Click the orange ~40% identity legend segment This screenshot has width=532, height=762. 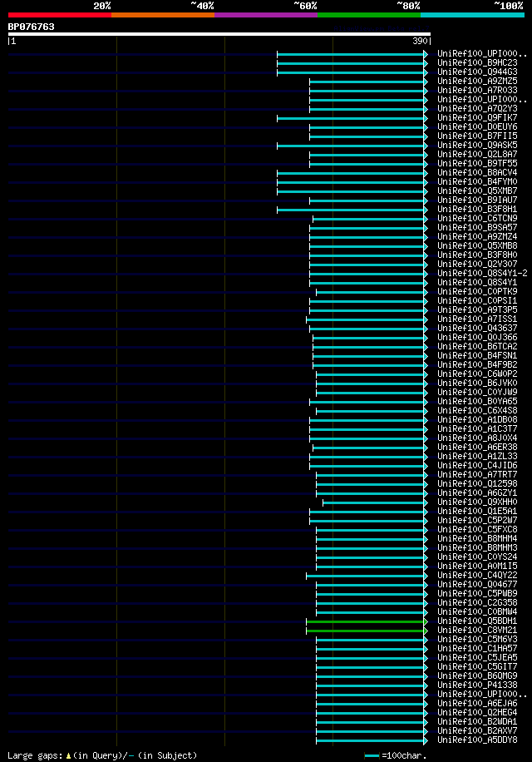point(163,15)
